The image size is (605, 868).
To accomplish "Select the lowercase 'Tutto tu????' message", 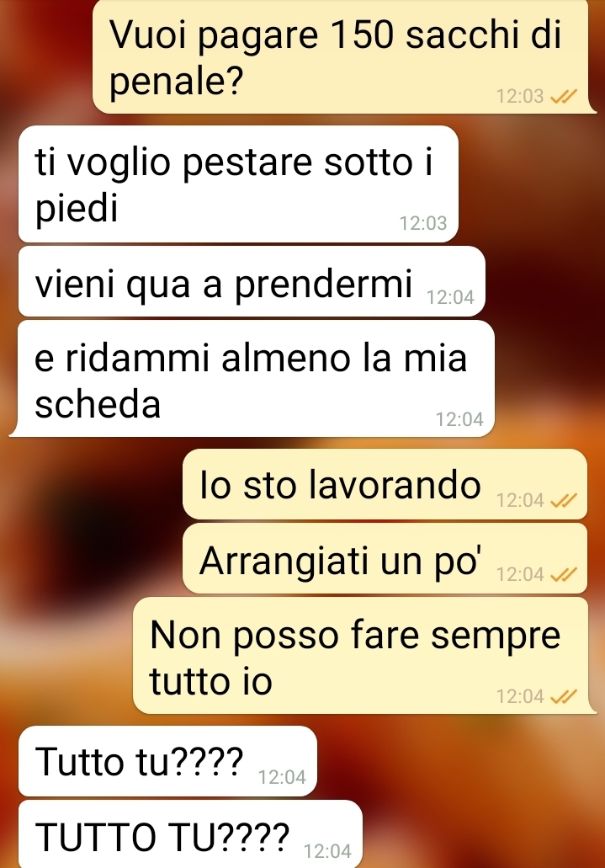I will (167, 761).
